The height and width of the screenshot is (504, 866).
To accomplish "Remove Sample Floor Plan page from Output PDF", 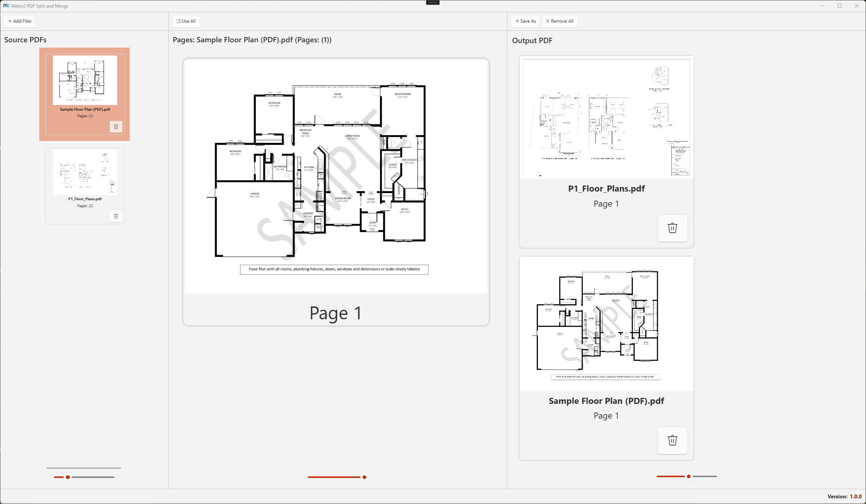I will point(672,441).
